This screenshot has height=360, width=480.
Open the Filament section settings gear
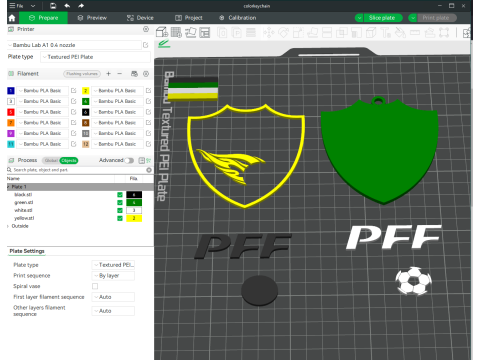(x=146, y=74)
